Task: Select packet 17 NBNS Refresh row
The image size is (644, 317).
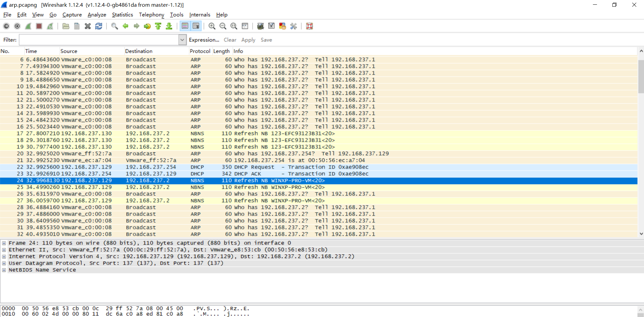Action: (x=318, y=134)
